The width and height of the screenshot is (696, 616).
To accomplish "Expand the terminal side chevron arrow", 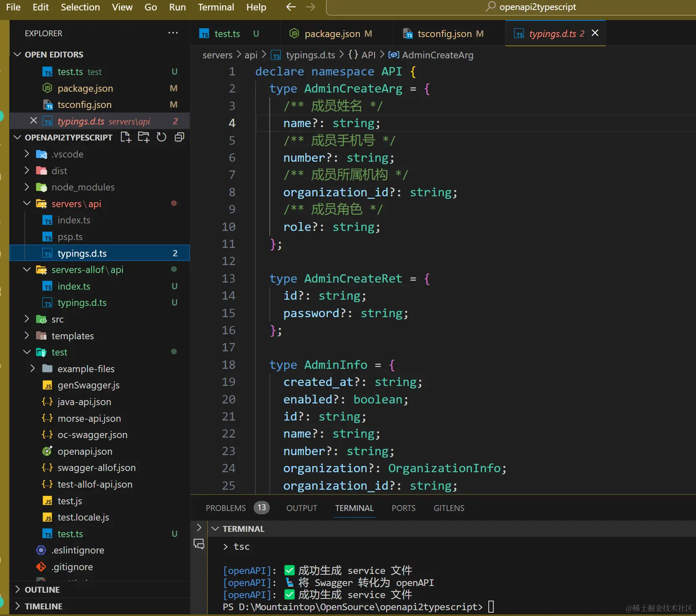I will click(199, 528).
